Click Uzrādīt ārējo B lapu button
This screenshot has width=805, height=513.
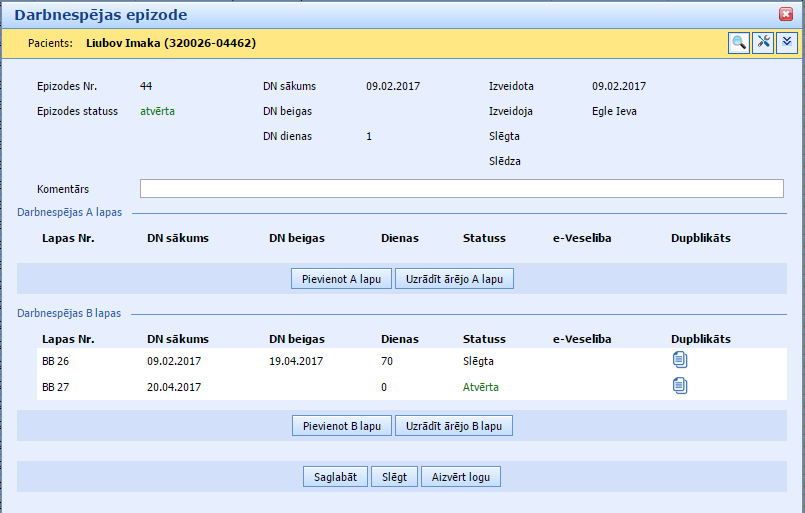pyautogui.click(x=454, y=426)
